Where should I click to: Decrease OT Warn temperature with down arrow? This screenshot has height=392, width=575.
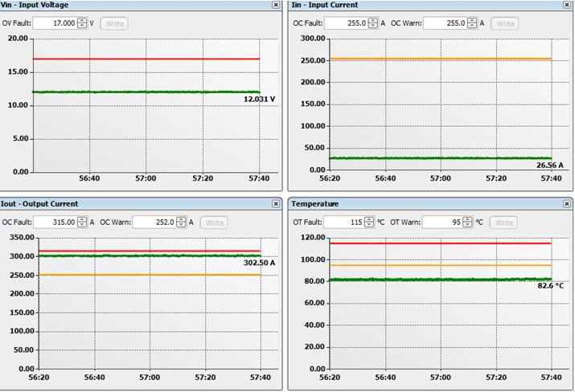468,226
